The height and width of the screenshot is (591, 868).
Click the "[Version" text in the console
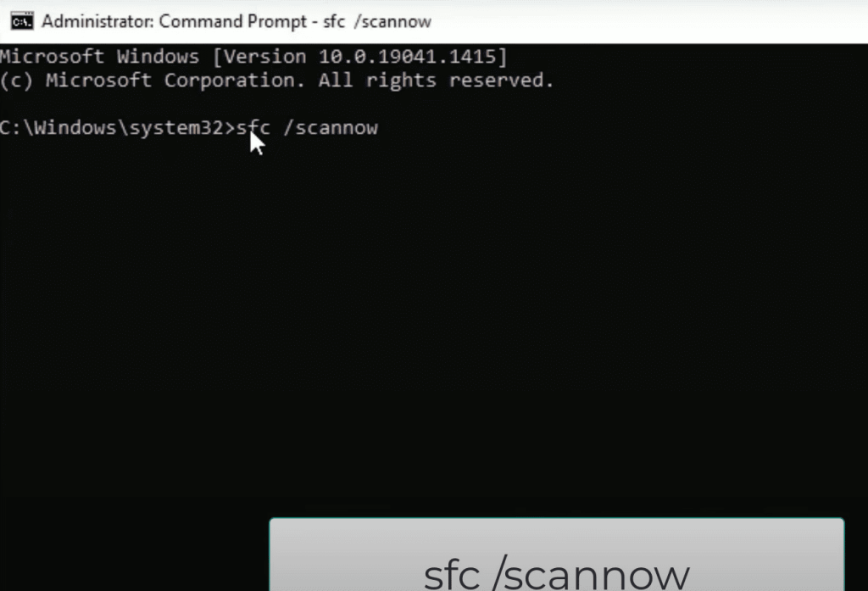pyautogui.click(x=259, y=57)
